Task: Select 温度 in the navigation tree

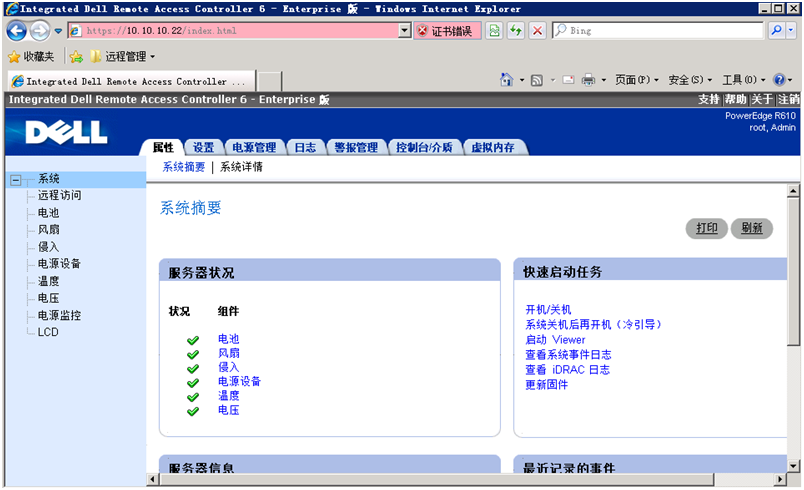Action: pyautogui.click(x=48, y=281)
